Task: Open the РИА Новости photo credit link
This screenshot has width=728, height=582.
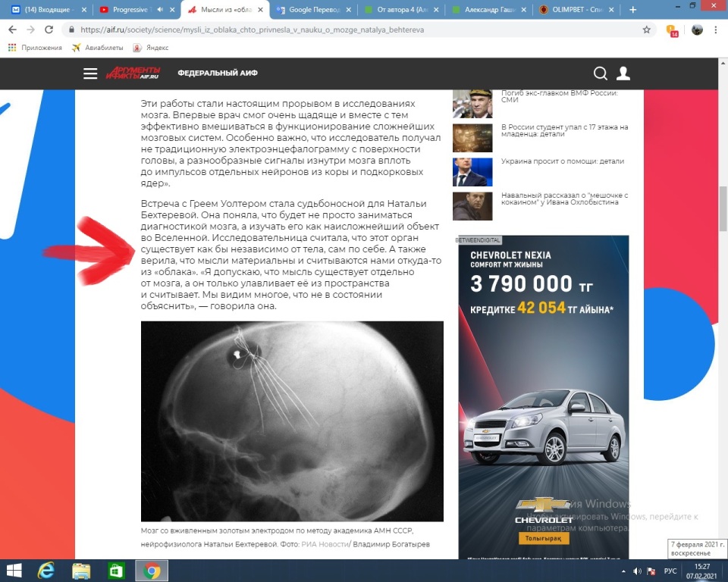Action: (x=325, y=544)
